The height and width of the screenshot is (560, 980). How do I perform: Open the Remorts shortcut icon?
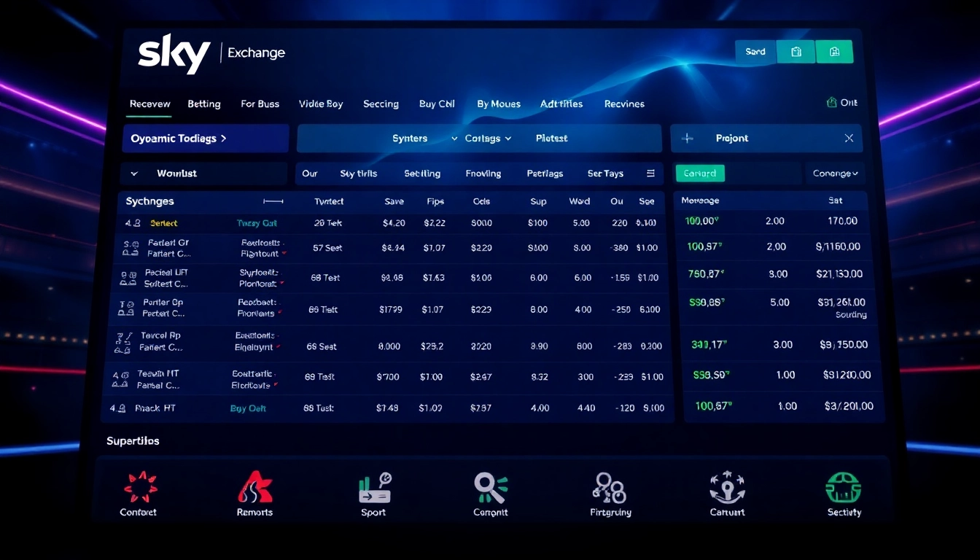pos(254,486)
